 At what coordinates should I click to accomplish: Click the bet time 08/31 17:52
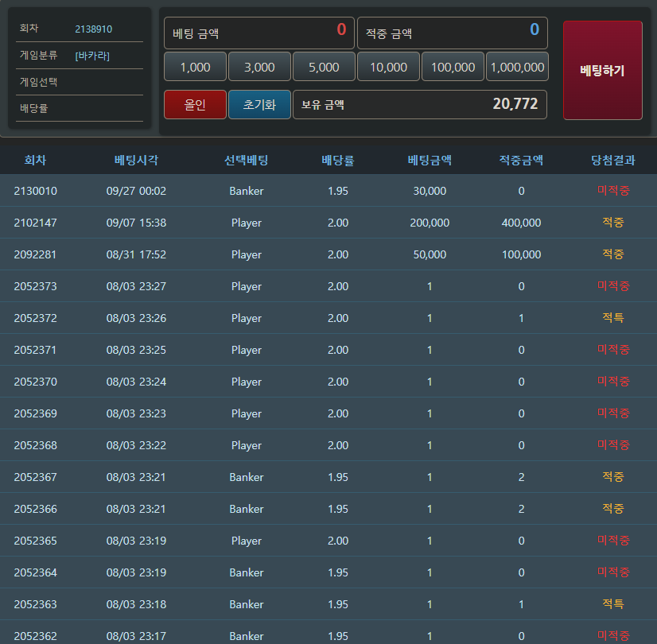[136, 254]
